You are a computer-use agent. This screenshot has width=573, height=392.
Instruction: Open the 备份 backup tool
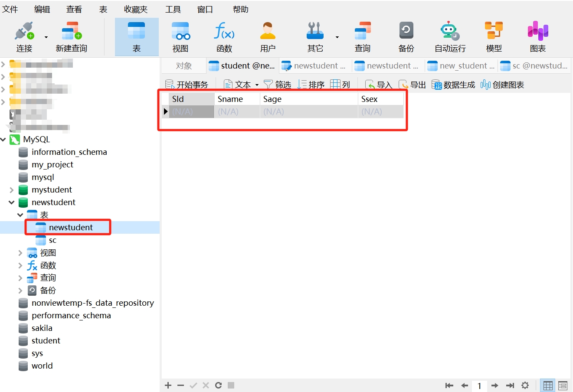406,37
